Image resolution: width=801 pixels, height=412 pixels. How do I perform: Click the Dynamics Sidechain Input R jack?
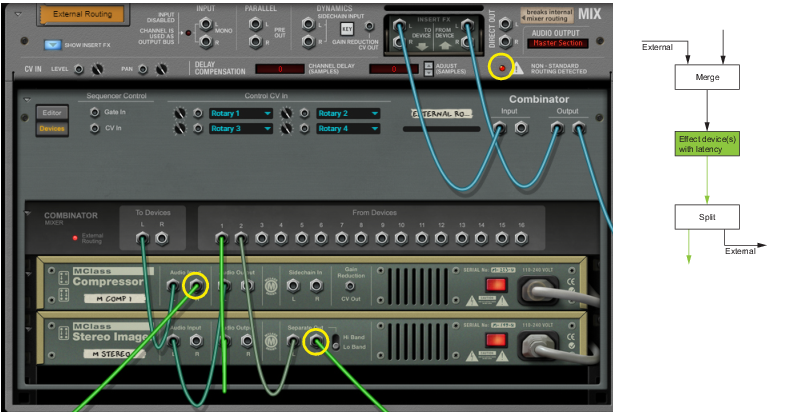pos(309,42)
